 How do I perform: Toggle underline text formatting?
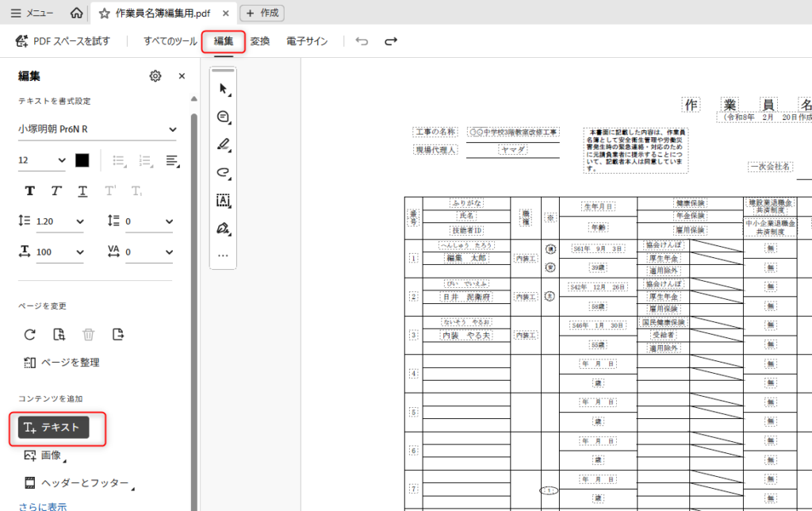pyautogui.click(x=82, y=190)
